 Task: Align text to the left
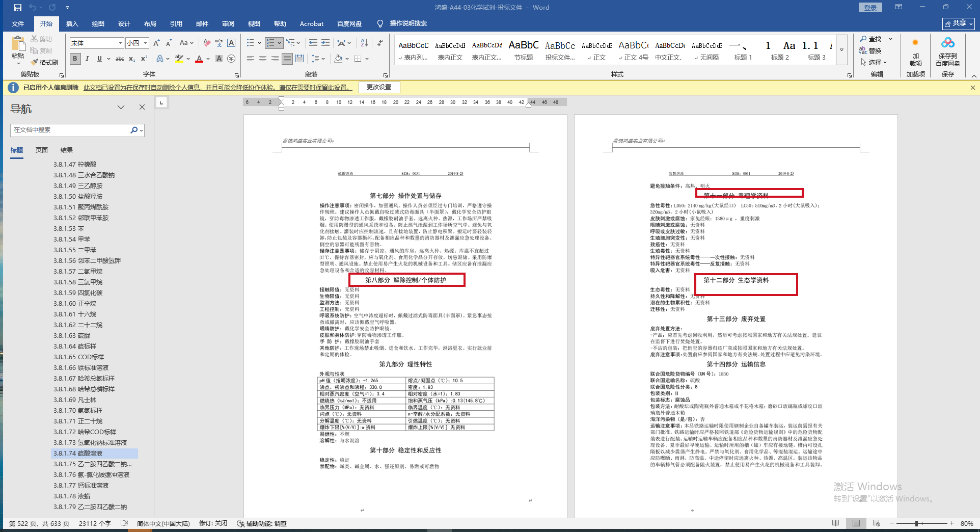point(250,59)
